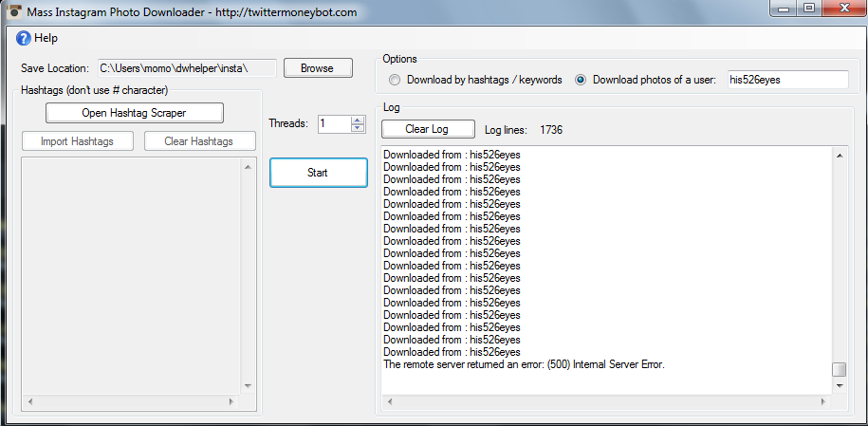Clear the log output

click(427, 129)
